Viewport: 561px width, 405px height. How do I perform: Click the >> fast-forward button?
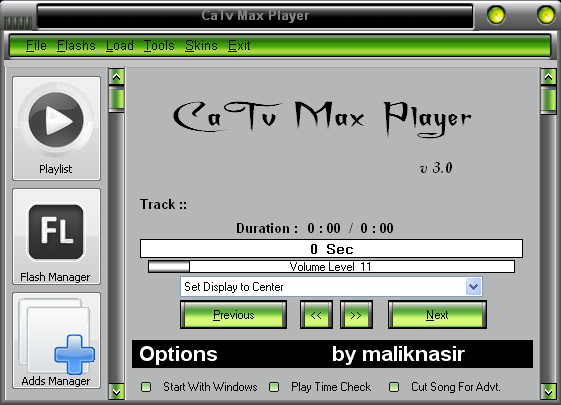point(356,315)
